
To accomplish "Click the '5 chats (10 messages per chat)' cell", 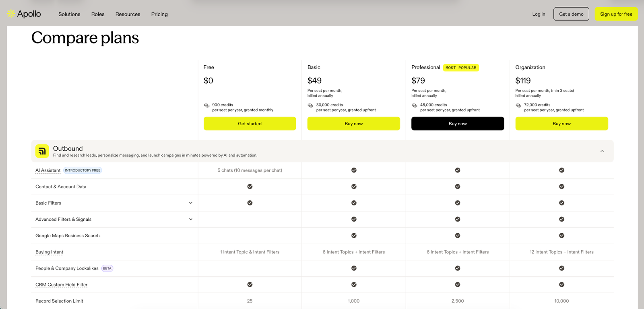I will pyautogui.click(x=250, y=170).
